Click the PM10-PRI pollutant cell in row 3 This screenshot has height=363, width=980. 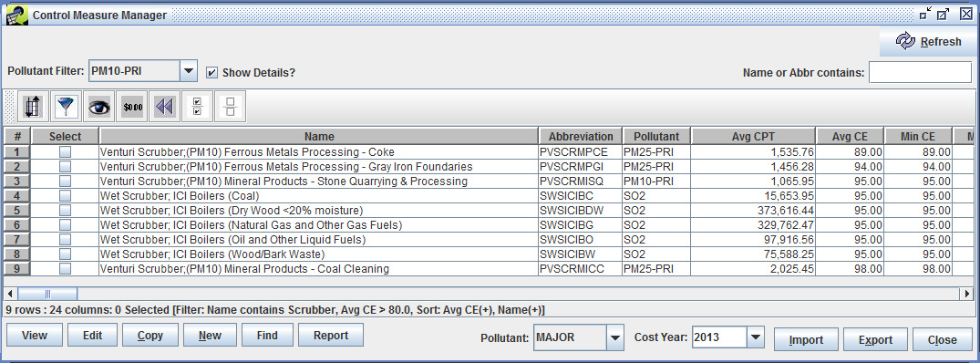[x=656, y=181]
